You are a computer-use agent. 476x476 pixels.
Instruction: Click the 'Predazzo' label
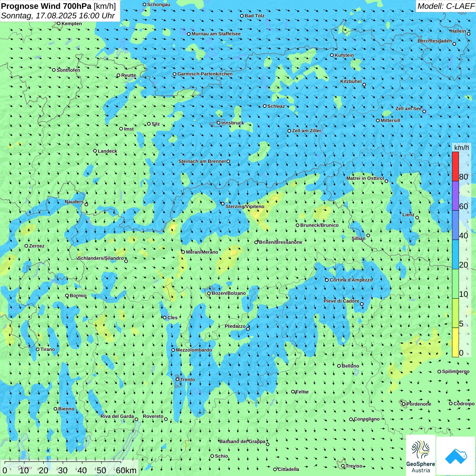pyautogui.click(x=235, y=326)
